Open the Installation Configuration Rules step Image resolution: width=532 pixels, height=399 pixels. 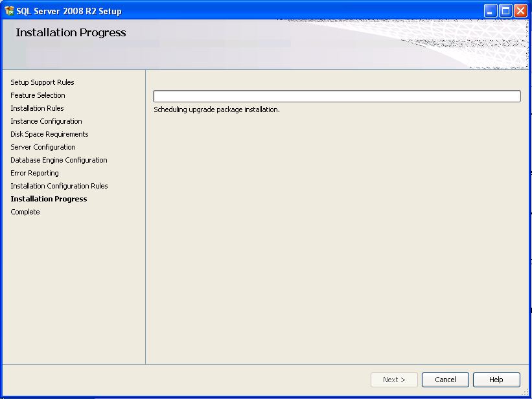(59, 186)
